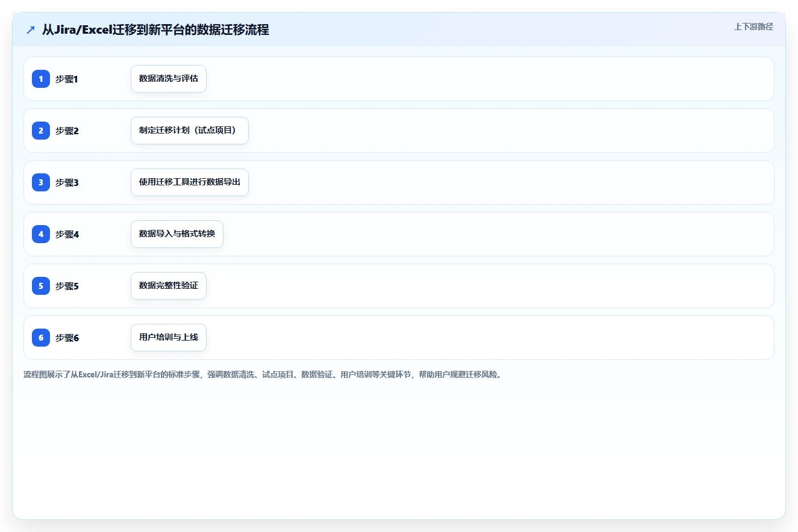Click the title 从Jira/Excel迁移到新平台的数据迁移流程

pos(155,29)
